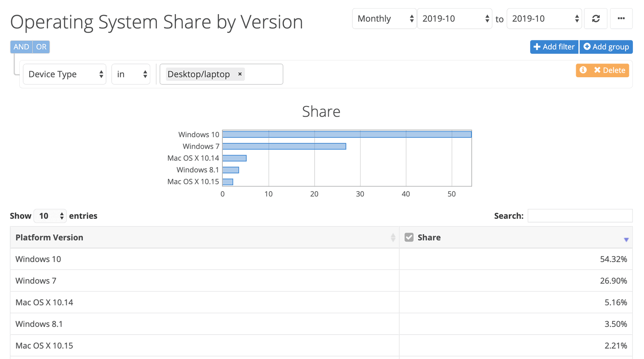Click the Platform Version sort arrows
The width and height of the screenshot is (644, 359).
pos(393,237)
